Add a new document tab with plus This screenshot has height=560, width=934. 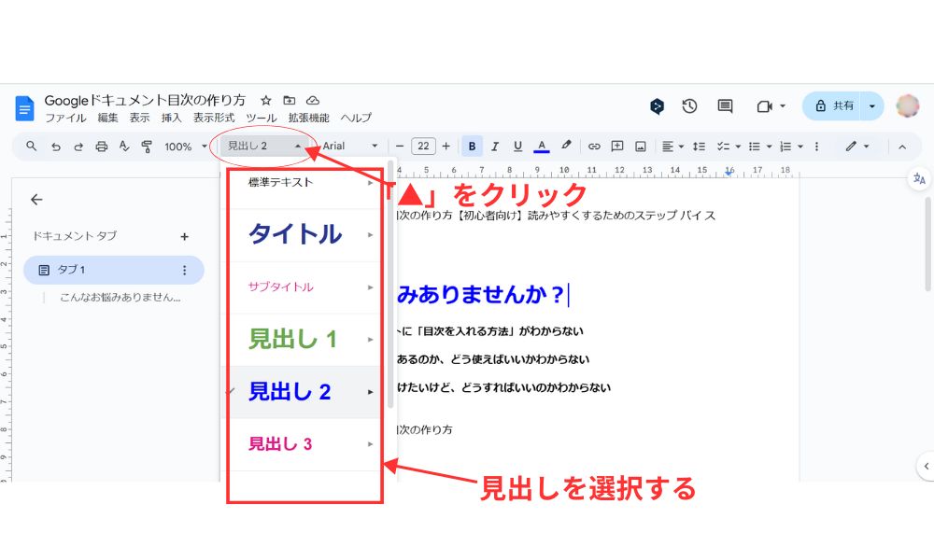[x=185, y=237]
